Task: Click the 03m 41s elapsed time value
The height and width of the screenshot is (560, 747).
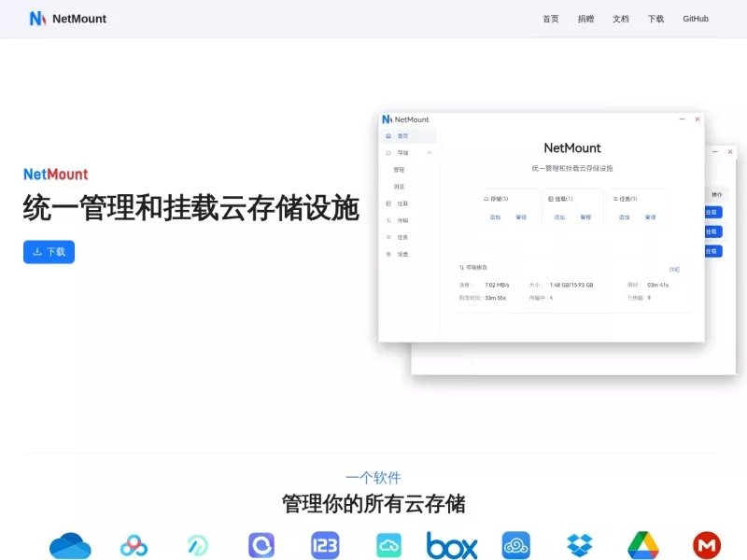Action: pos(658,286)
